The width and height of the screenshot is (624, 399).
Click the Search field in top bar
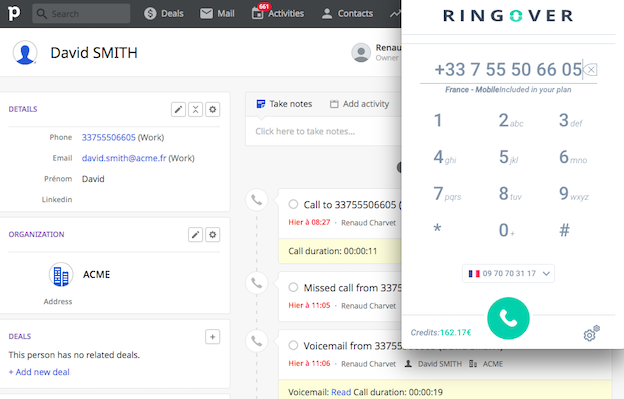pos(81,14)
